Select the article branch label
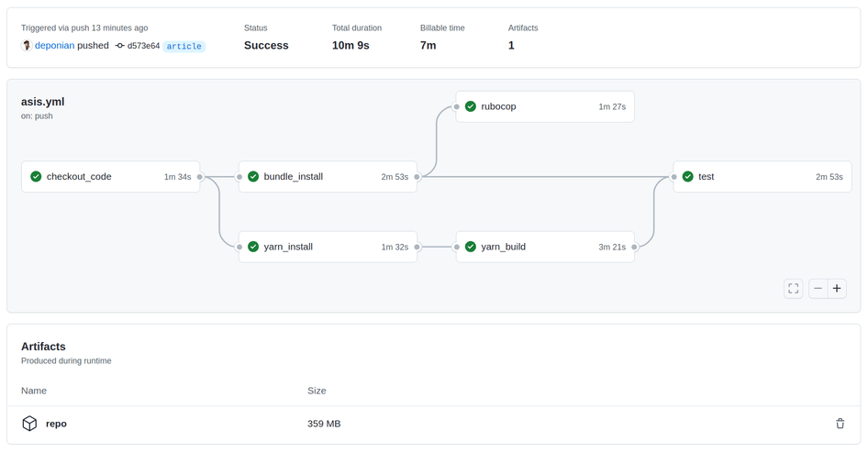Image resolution: width=868 pixels, height=453 pixels. click(184, 46)
